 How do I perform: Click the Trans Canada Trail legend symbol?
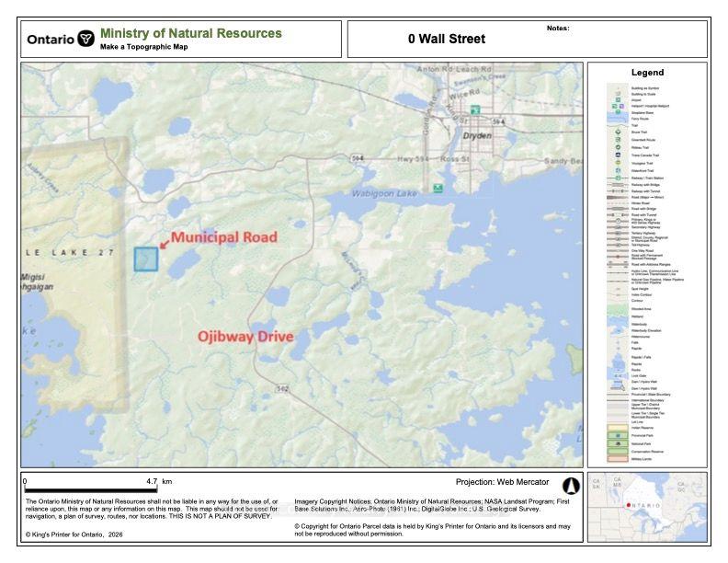(618, 155)
